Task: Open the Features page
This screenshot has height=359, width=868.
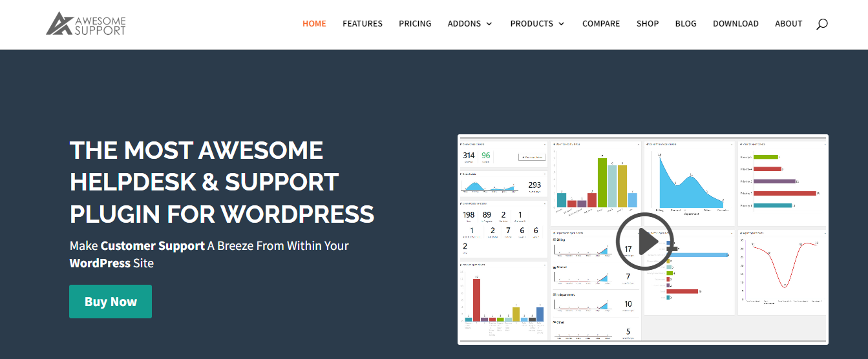Action: pyautogui.click(x=363, y=24)
